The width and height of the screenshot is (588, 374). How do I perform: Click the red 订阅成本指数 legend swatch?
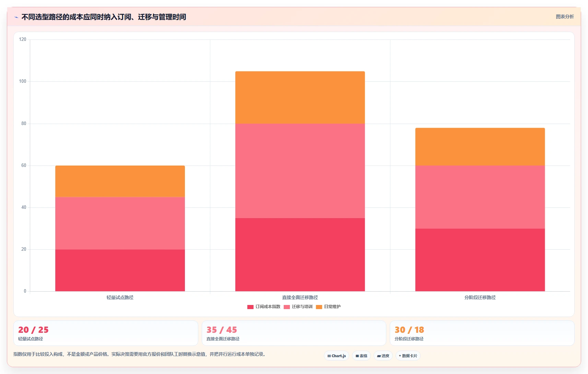tap(250, 307)
